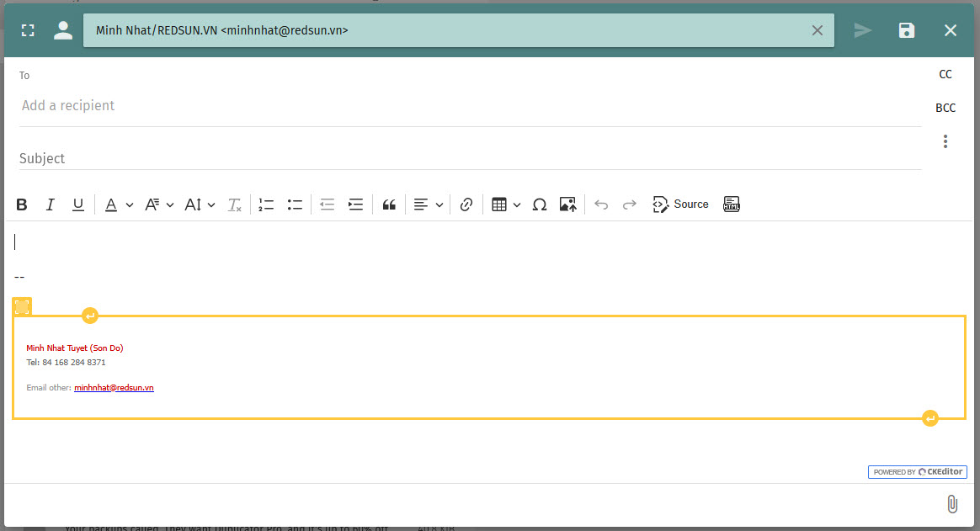
Task: Switch editor to Source mode
Action: click(x=681, y=204)
